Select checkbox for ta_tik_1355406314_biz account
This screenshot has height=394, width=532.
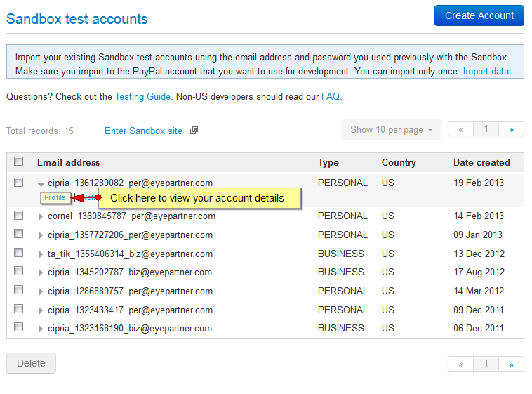19,253
